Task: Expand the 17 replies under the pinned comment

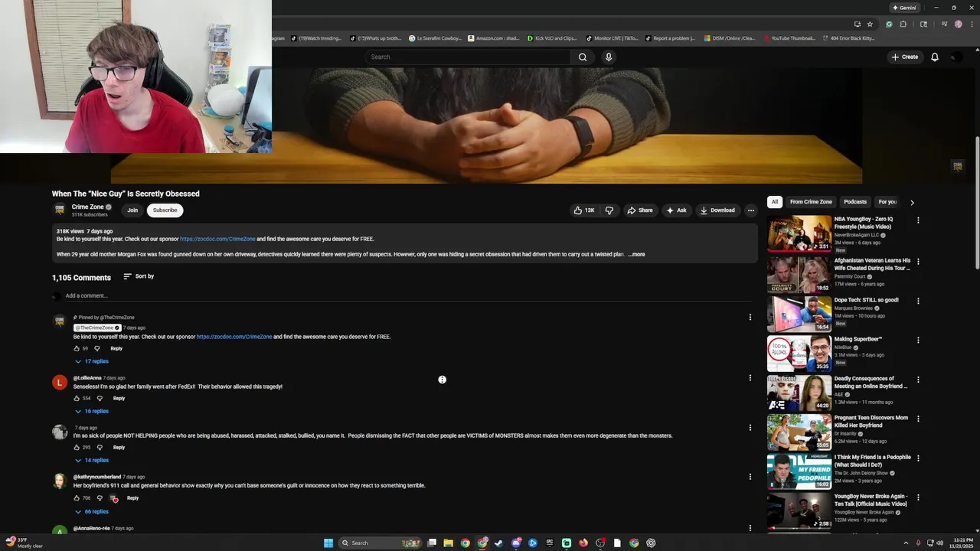Action: (92, 361)
